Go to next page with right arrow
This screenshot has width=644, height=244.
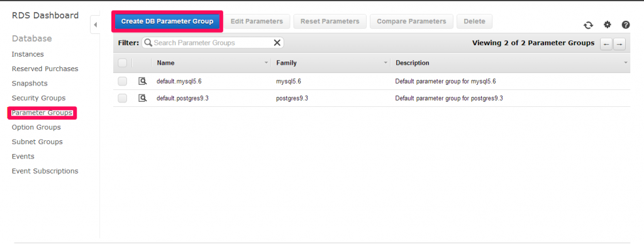(x=619, y=44)
